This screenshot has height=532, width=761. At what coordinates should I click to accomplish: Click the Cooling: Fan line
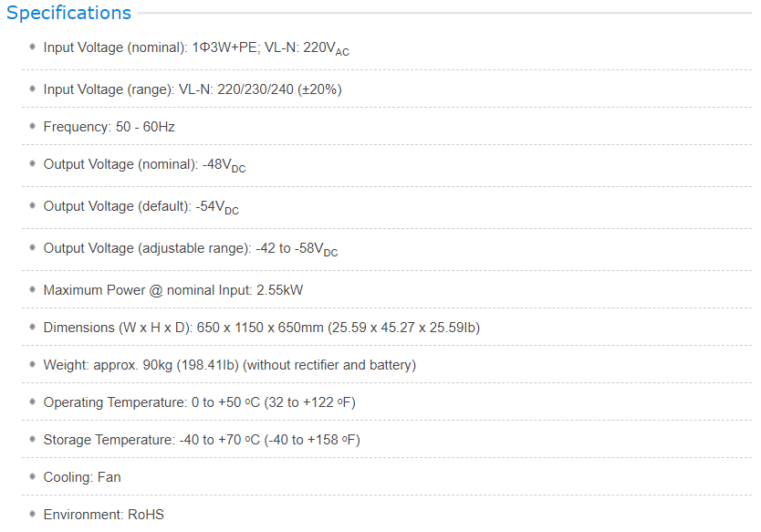coord(82,477)
